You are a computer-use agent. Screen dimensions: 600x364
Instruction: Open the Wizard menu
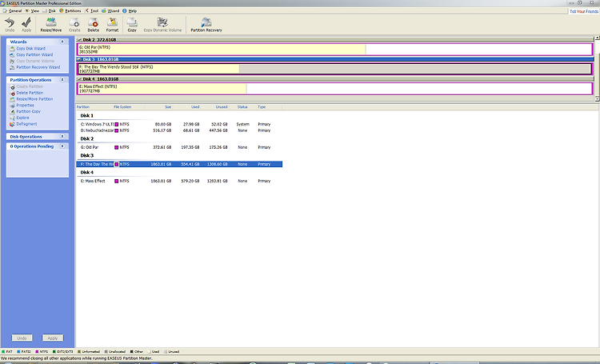(110, 10)
